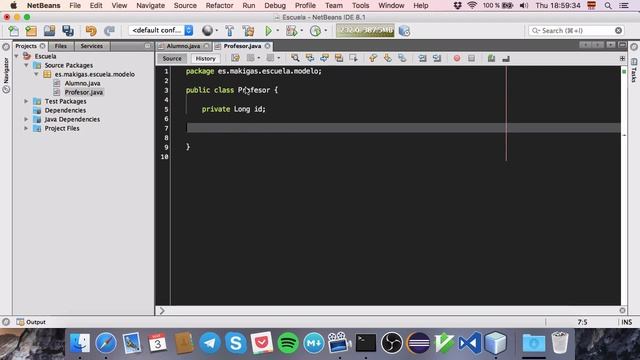The width and height of the screenshot is (640, 360).
Task: Switch editor to Source view
Action: click(x=172, y=58)
